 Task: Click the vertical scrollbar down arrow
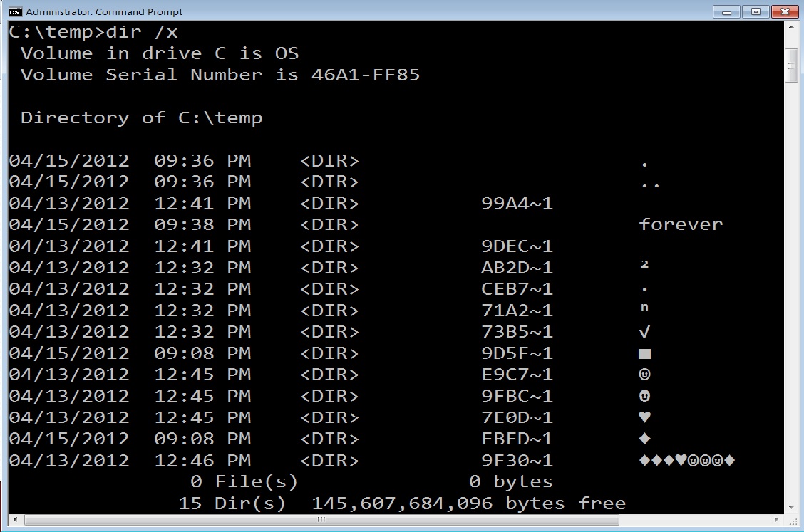point(790,507)
